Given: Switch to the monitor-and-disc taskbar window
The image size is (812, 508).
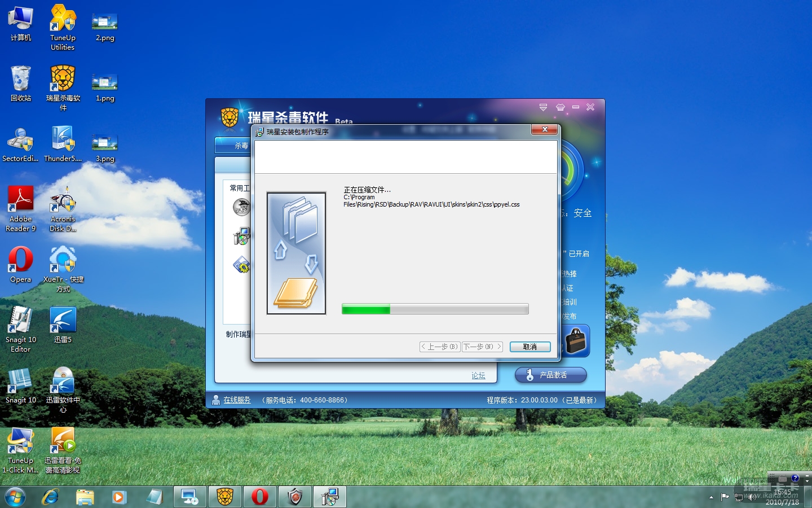Looking at the screenshot, I should coord(189,497).
